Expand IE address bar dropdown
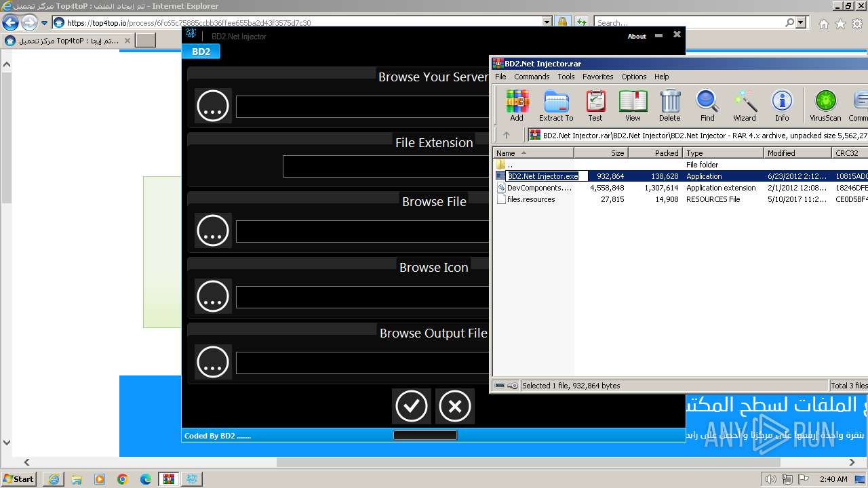This screenshot has height=488, width=868. pos(547,22)
